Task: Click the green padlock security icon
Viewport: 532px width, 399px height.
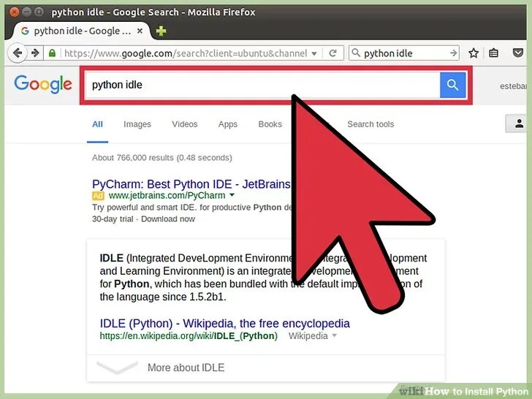Action: [52, 53]
